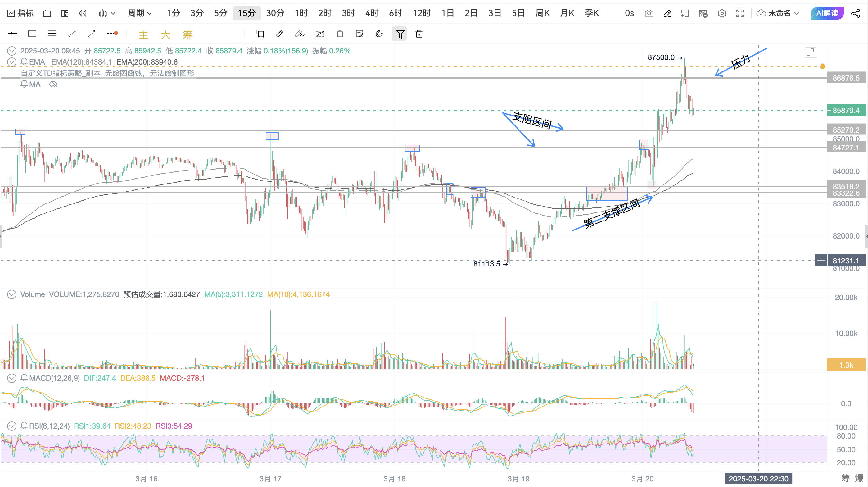Viewport: 868px width, 487px height.
Task: Switch to the 30分 timeframe
Action: click(275, 13)
